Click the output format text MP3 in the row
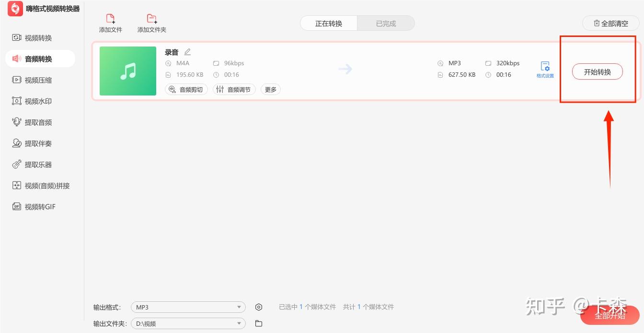Viewport: 644px width, 333px height. [x=455, y=63]
